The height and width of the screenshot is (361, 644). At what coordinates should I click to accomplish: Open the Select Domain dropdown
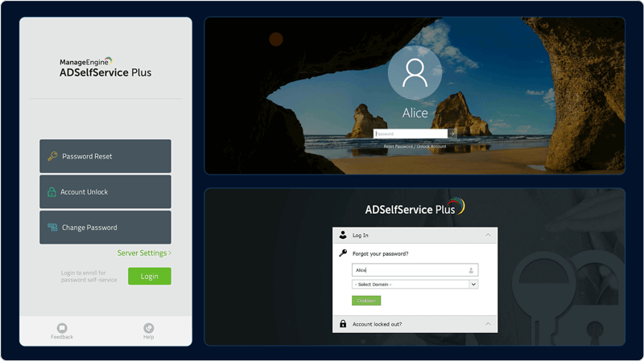415,284
